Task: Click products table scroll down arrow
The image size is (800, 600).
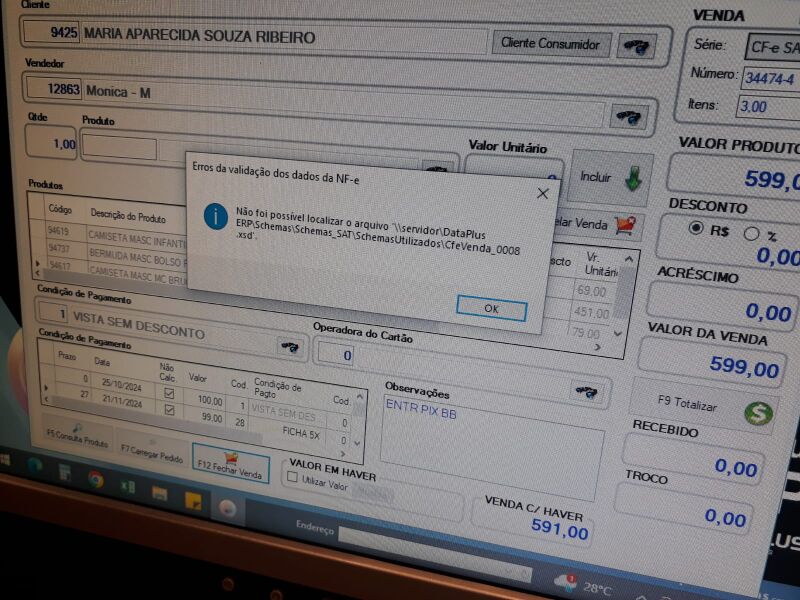Action: pyautogui.click(x=618, y=334)
